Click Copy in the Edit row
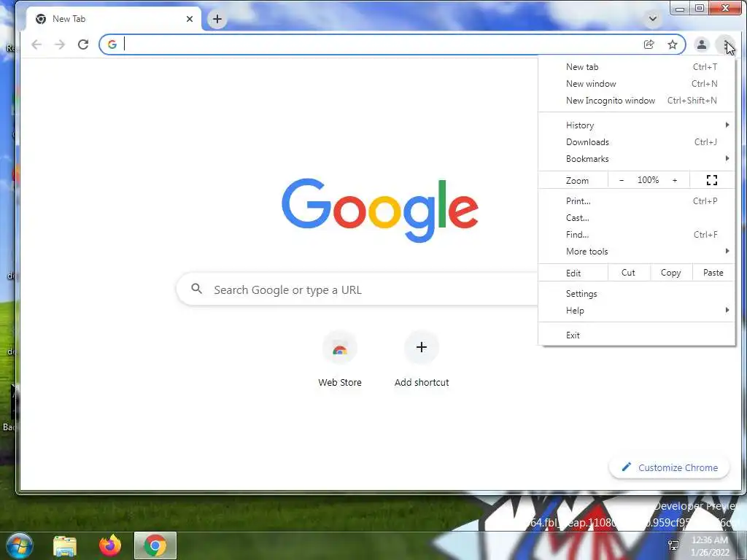The height and width of the screenshot is (560, 747). pyautogui.click(x=671, y=273)
